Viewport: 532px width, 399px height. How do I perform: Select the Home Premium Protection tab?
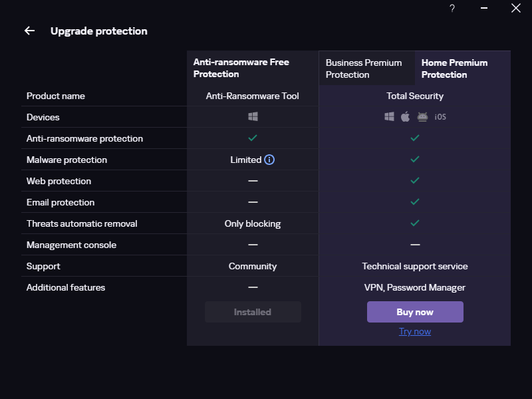click(455, 68)
